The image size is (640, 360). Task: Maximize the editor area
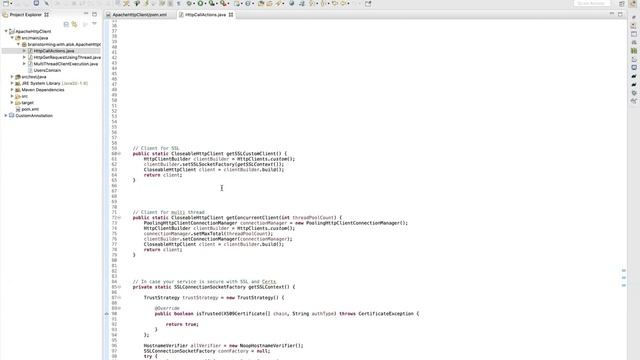click(620, 14)
